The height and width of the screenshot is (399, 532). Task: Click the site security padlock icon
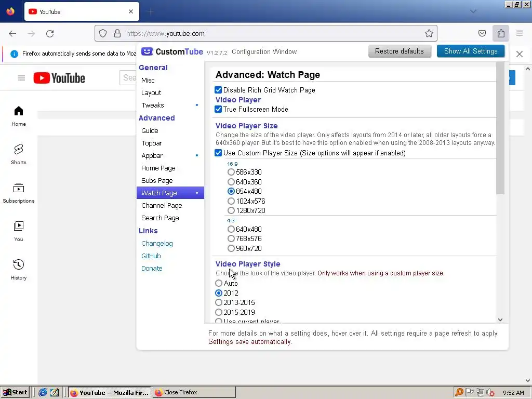117,33
